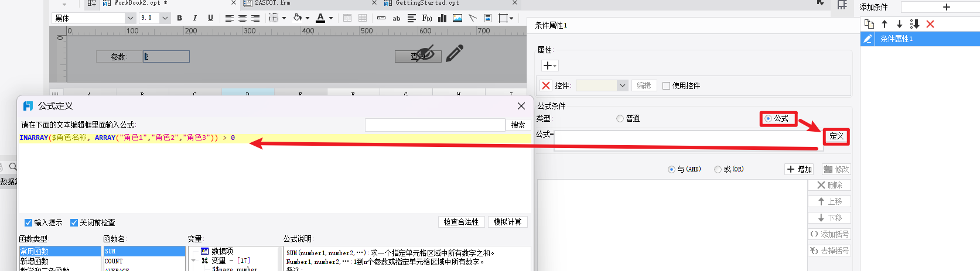The width and height of the screenshot is (980, 271).
Task: Click the pencil icon beside 条件属性1
Action: tap(868, 39)
